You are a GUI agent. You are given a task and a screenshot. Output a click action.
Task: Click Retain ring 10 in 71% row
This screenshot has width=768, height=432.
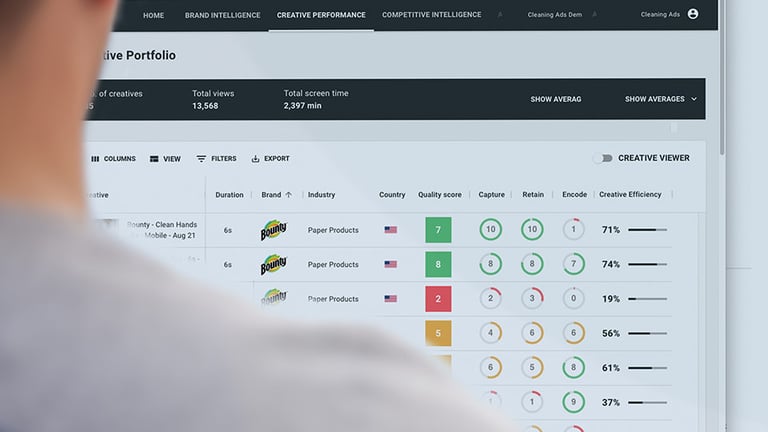point(532,229)
